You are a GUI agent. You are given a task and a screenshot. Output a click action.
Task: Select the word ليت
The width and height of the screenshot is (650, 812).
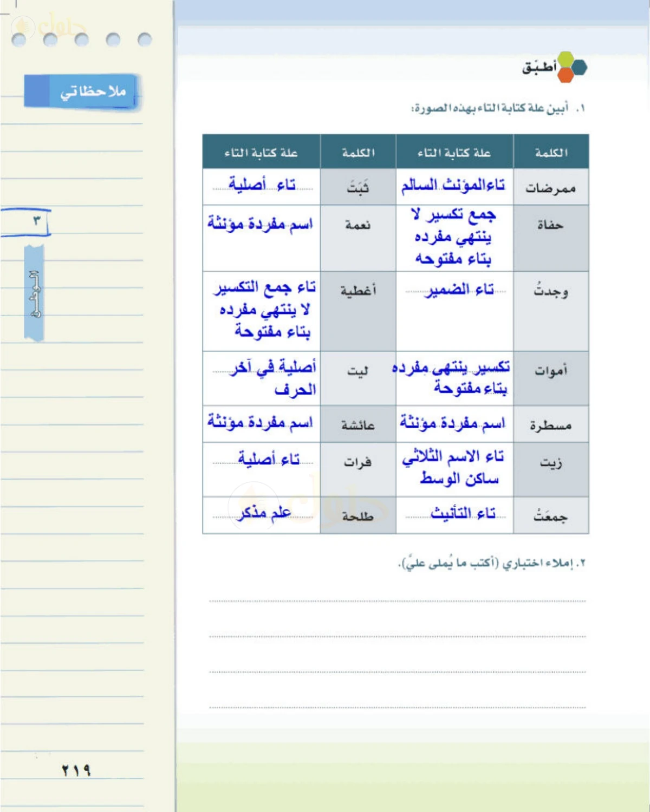click(358, 371)
